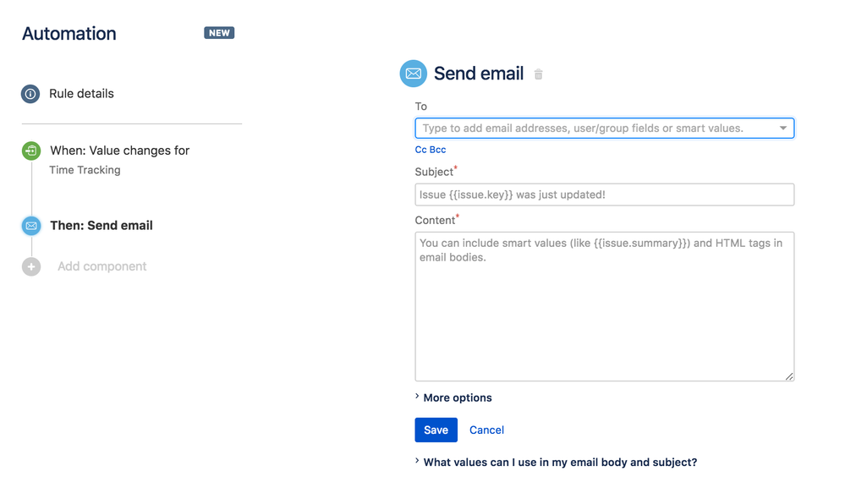
Task: Click inside the Content text area
Action: pos(604,304)
